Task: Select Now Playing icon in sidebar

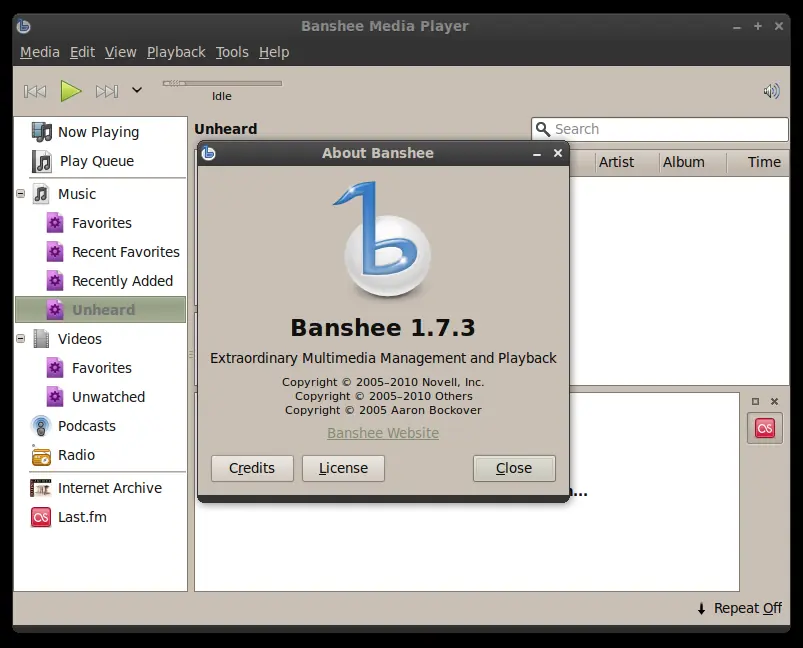Action: point(41,132)
